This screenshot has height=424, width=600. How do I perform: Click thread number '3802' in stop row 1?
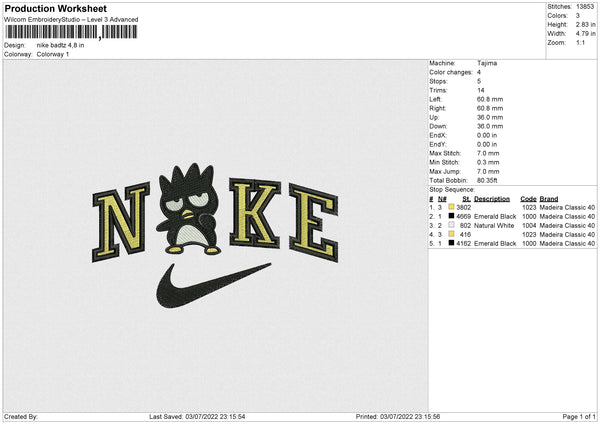(463, 207)
